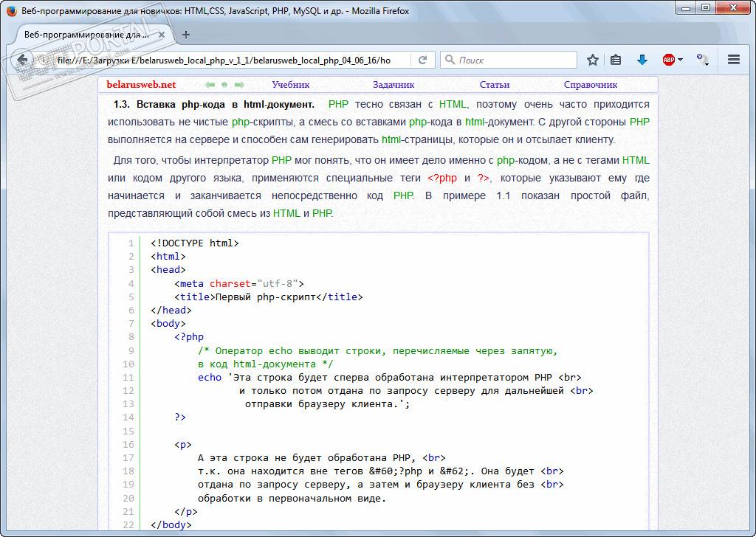Bookmark this page with the star icon
This screenshot has height=537, width=756.
tap(592, 60)
